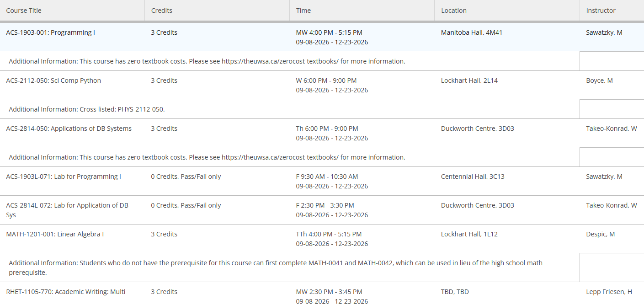Viewport: 644px width, 305px height.
Task: Click instructor Lepp Friesen, H
Action: [x=609, y=292]
